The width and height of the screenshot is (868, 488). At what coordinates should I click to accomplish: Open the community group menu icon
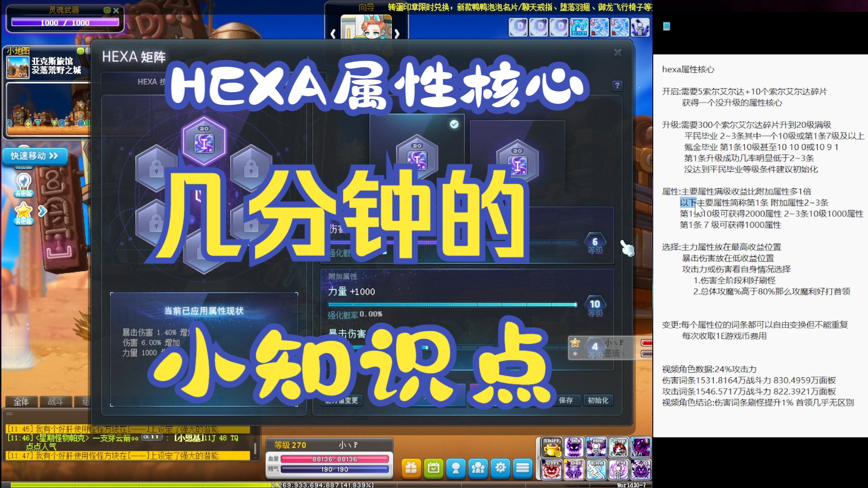tap(478, 469)
